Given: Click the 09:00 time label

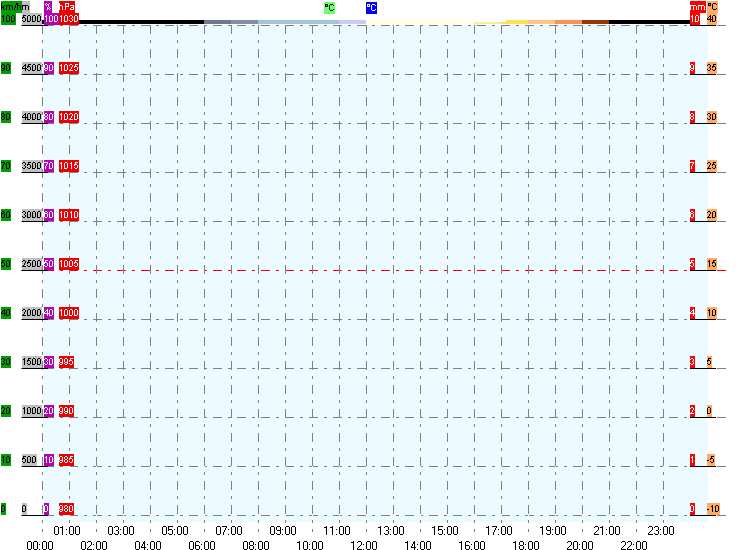Looking at the screenshot, I should tap(283, 530).
